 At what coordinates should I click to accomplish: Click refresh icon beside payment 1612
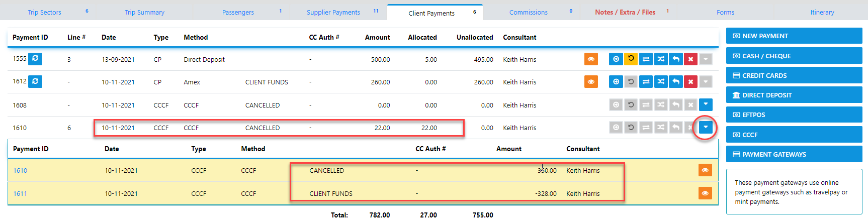pyautogui.click(x=35, y=81)
